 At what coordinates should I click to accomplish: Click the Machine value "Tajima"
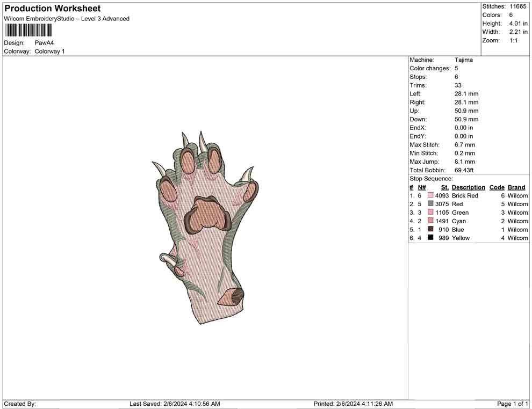(463, 60)
